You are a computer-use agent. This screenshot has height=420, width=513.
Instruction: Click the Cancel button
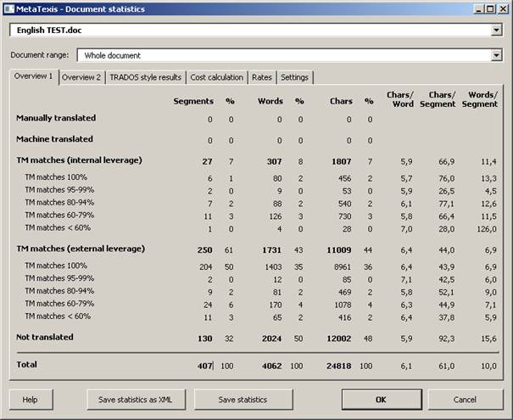tap(466, 400)
